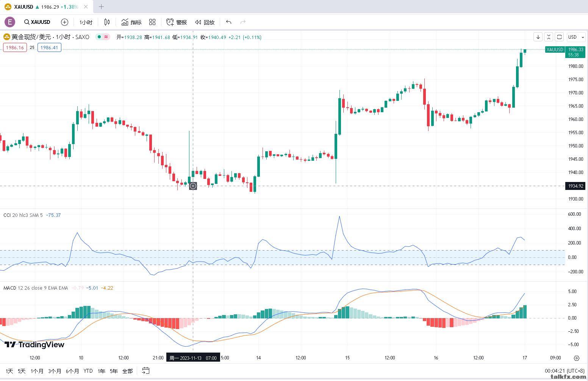This screenshot has height=381, width=588.
Task: Undo last chart action
Action: pos(228,22)
